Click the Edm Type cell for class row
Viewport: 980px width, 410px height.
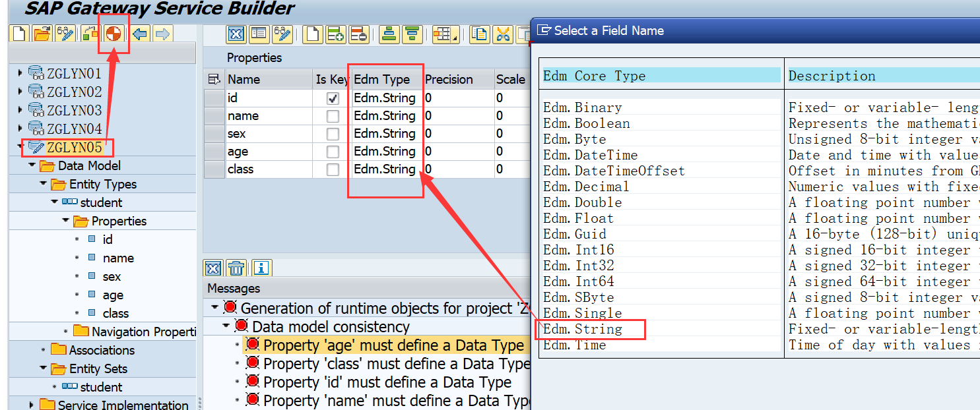(387, 169)
